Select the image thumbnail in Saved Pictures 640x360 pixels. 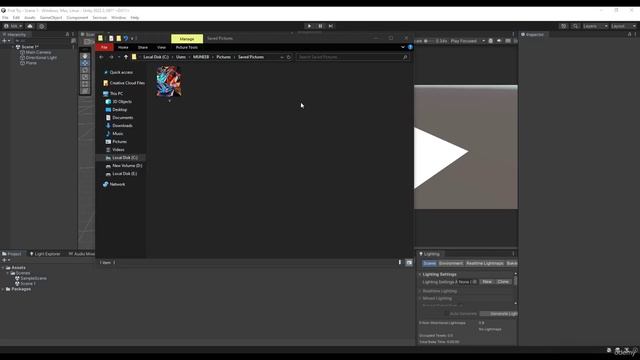(x=169, y=81)
